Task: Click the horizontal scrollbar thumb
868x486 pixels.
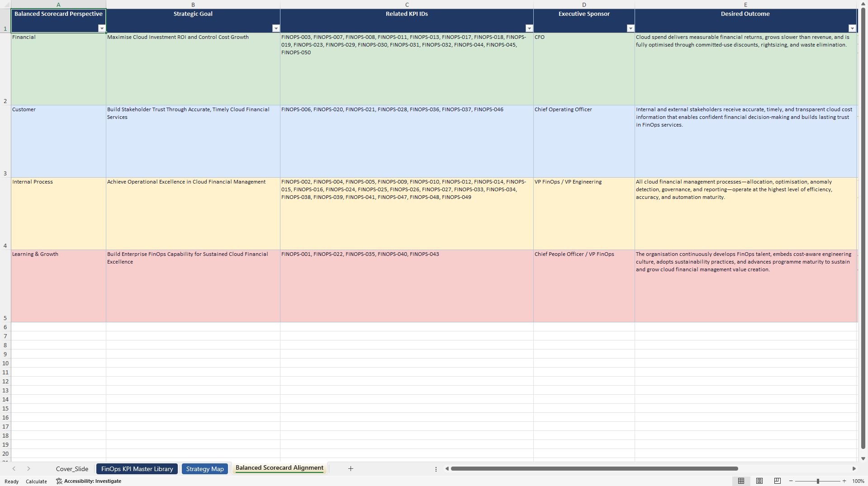Action: pyautogui.click(x=594, y=469)
